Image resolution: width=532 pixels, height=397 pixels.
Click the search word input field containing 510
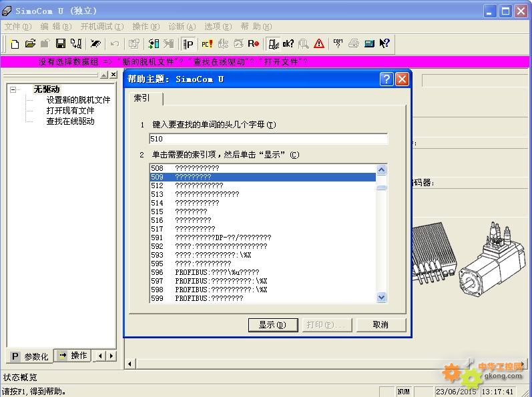click(x=268, y=139)
